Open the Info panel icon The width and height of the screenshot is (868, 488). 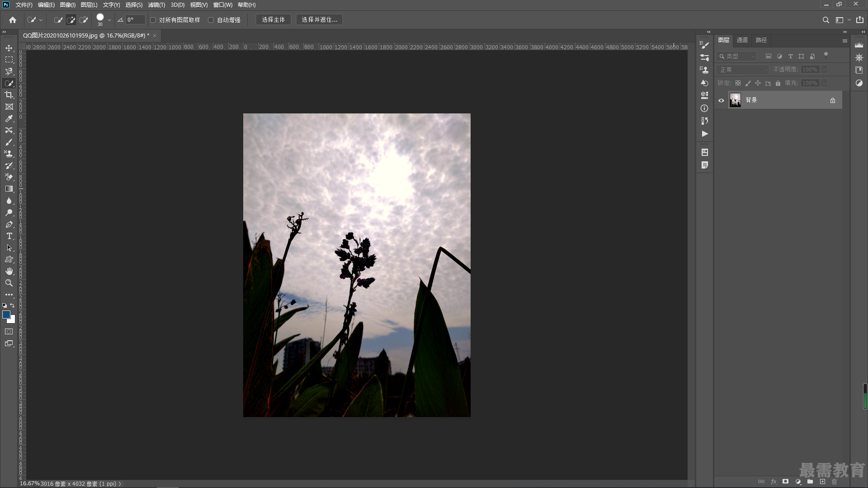pos(704,108)
